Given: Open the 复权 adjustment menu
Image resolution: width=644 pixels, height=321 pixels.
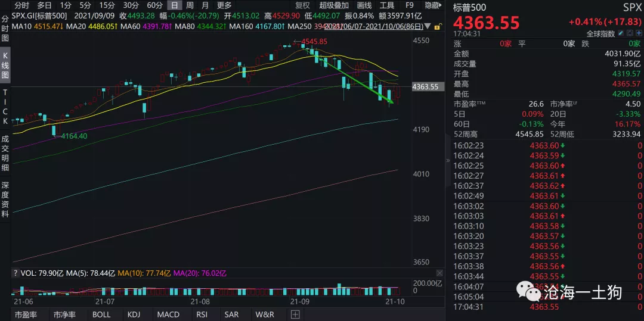Looking at the screenshot, I should pos(304,5).
